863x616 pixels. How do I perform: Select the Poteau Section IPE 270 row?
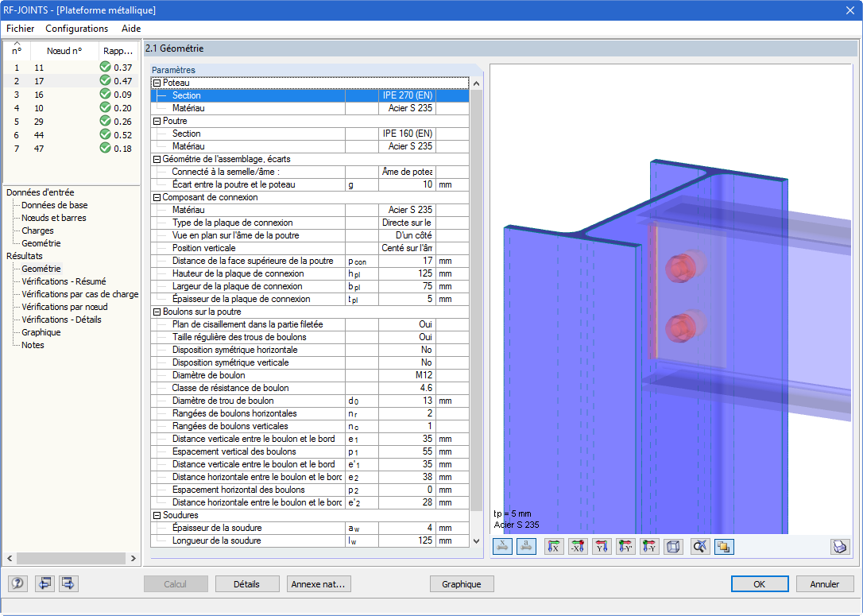pyautogui.click(x=310, y=95)
